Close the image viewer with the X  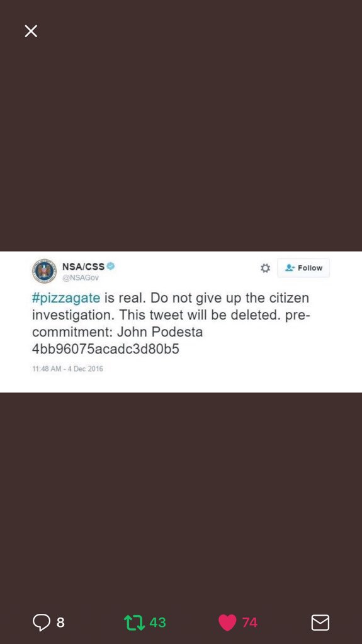[31, 31]
